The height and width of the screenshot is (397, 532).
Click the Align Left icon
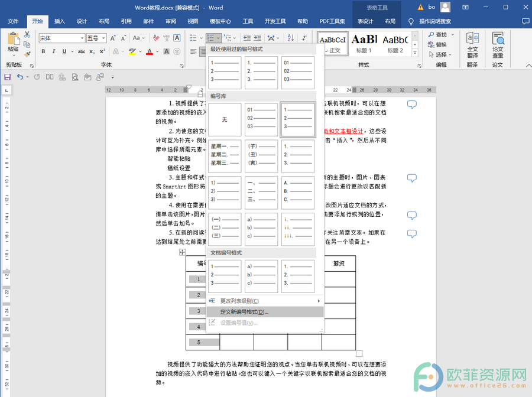click(x=193, y=51)
